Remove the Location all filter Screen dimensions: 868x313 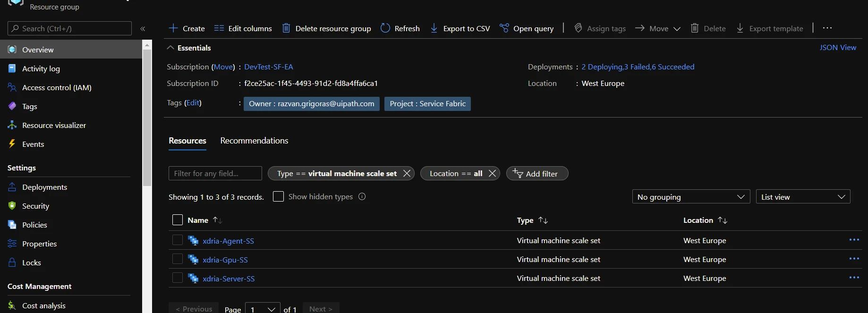(492, 173)
